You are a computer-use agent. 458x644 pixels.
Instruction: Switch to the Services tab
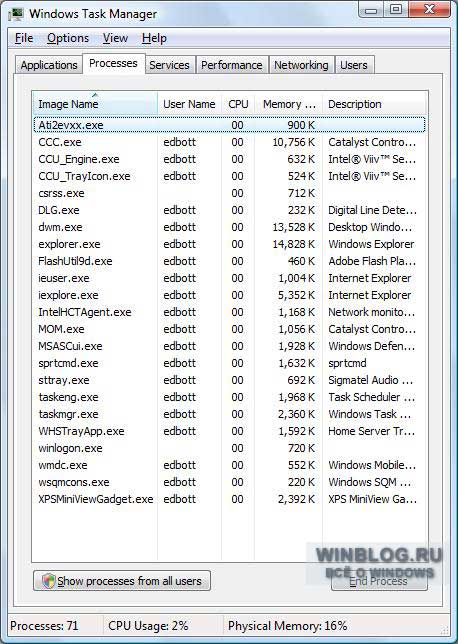[169, 65]
